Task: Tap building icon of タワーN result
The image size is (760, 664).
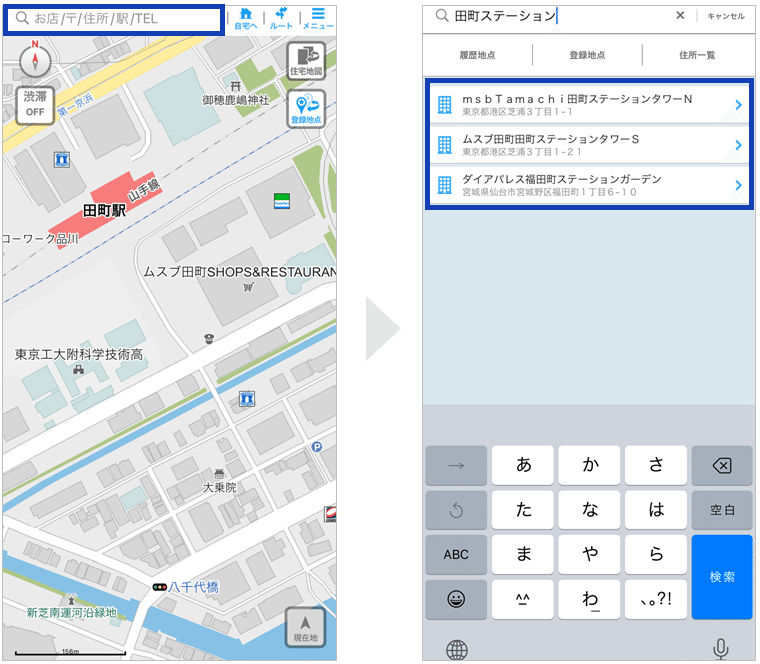Action: pos(444,105)
